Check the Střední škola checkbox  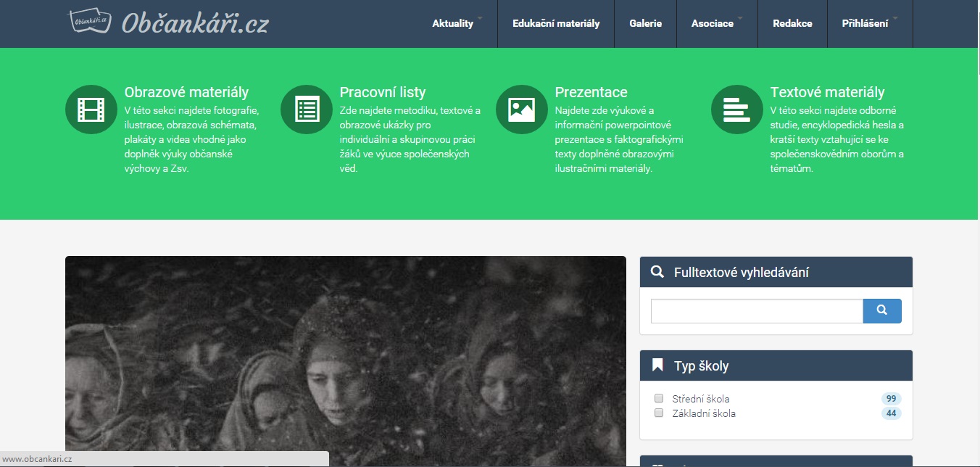tap(659, 398)
